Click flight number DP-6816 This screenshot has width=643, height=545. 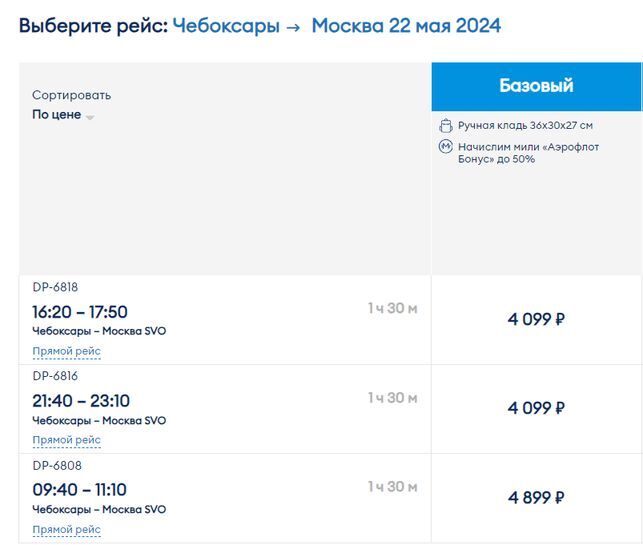55,376
